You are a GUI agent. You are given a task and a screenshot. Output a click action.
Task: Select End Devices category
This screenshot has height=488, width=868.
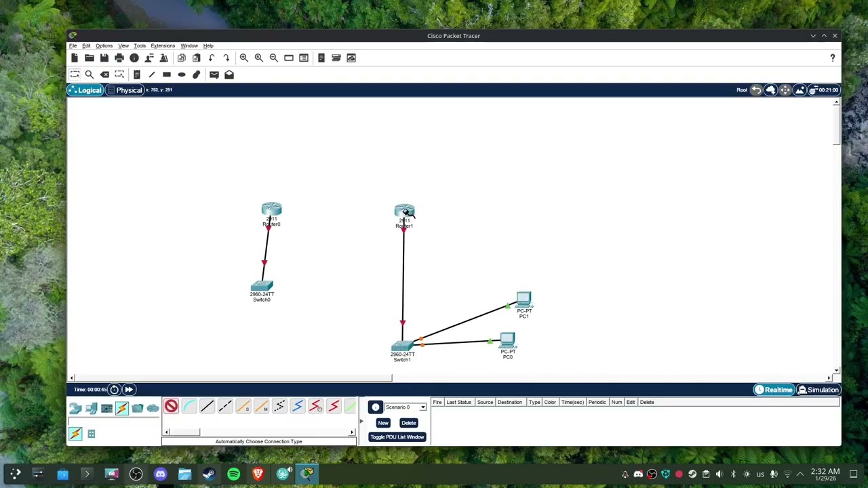coord(91,408)
